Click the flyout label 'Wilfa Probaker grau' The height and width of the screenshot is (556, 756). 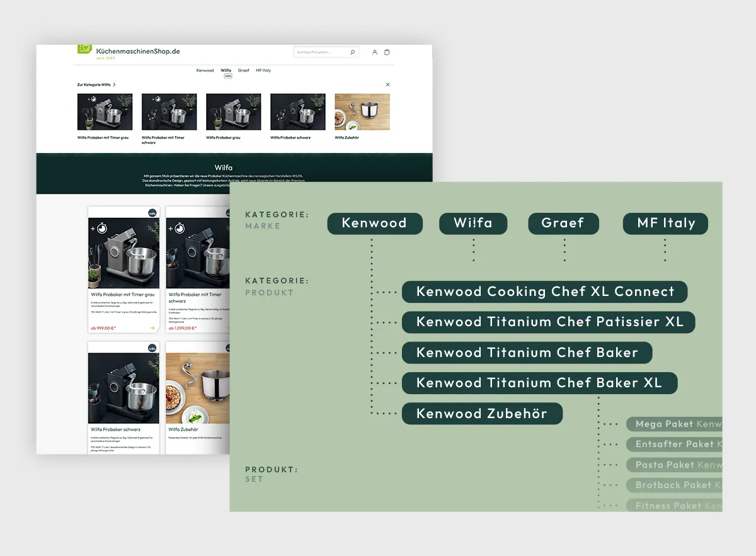pos(223,137)
